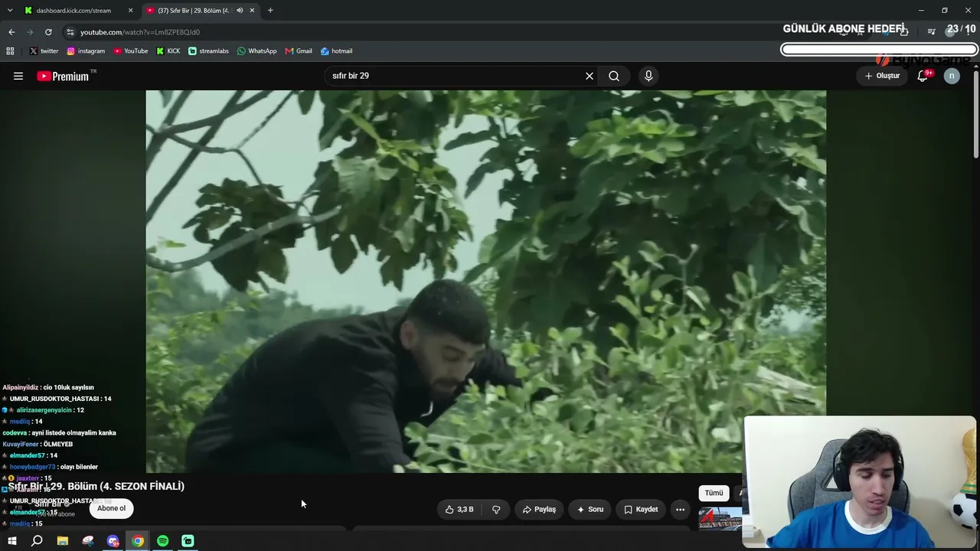Image resolution: width=980 pixels, height=551 pixels.
Task: Save video with Kaydet
Action: tap(641, 509)
